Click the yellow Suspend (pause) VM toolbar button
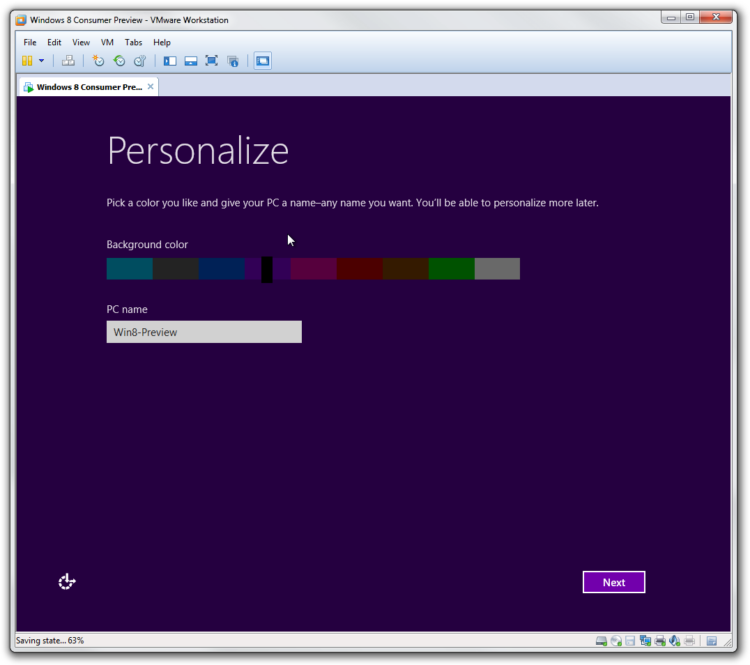The width and height of the screenshot is (750, 665). click(x=27, y=61)
